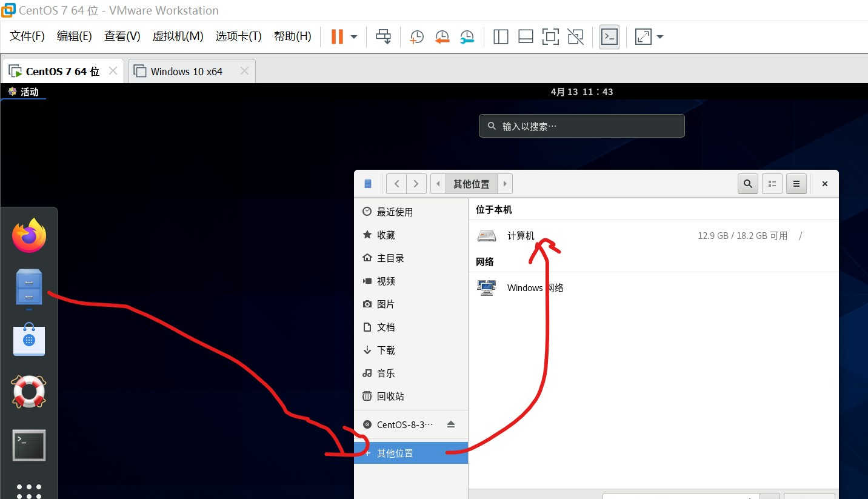Click the file manager blue location icon
This screenshot has width=868, height=499.
pyautogui.click(x=368, y=184)
